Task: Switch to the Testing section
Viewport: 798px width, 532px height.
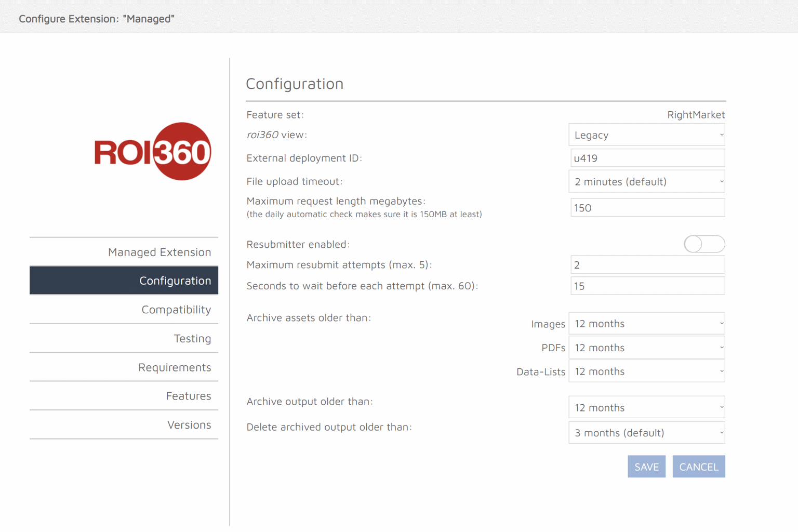Action: (x=192, y=339)
